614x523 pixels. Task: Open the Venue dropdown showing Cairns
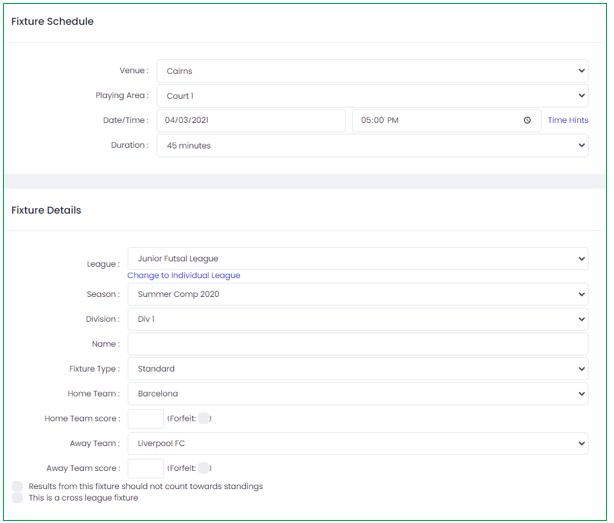click(x=372, y=71)
